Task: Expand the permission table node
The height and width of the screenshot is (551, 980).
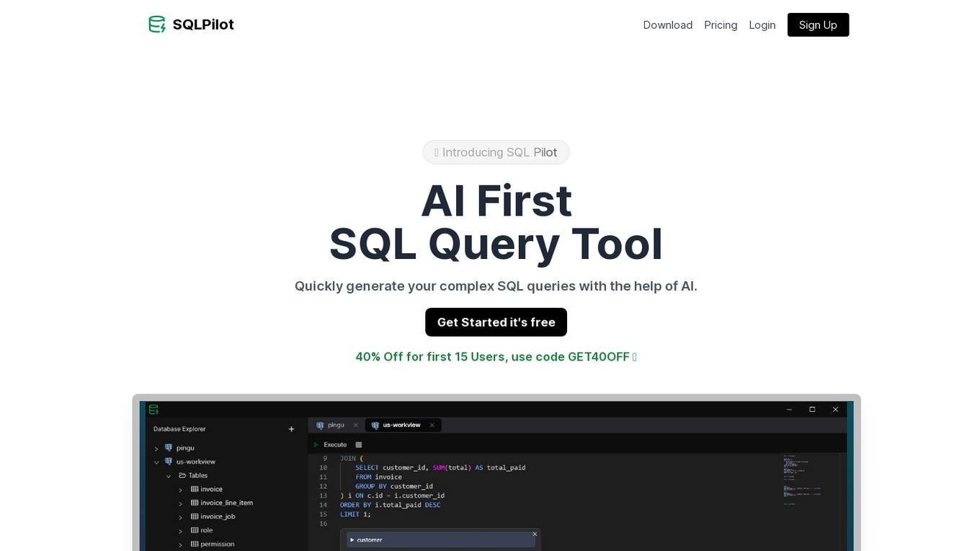Action: tap(181, 545)
